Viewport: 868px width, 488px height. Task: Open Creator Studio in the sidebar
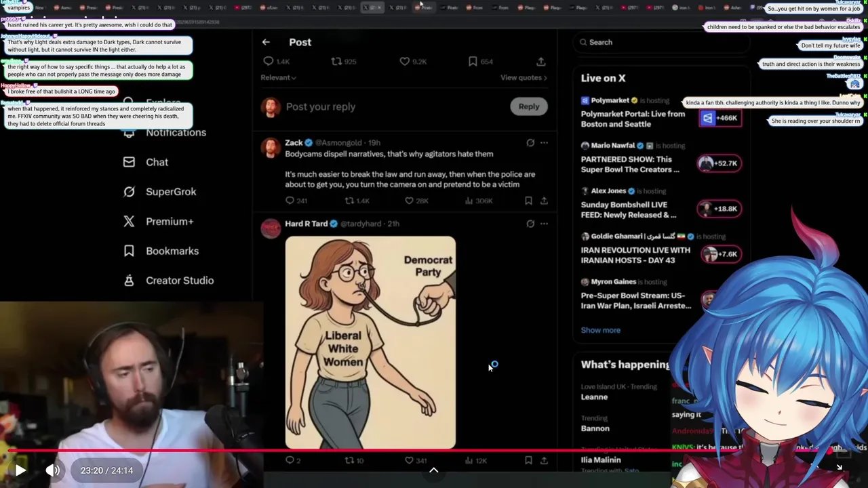pos(169,281)
